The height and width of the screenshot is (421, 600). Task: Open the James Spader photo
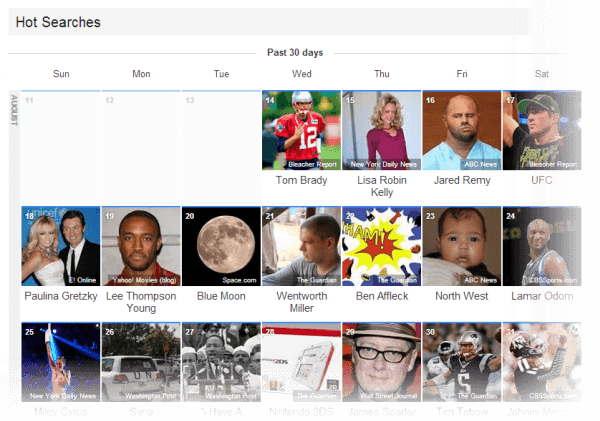(381, 362)
